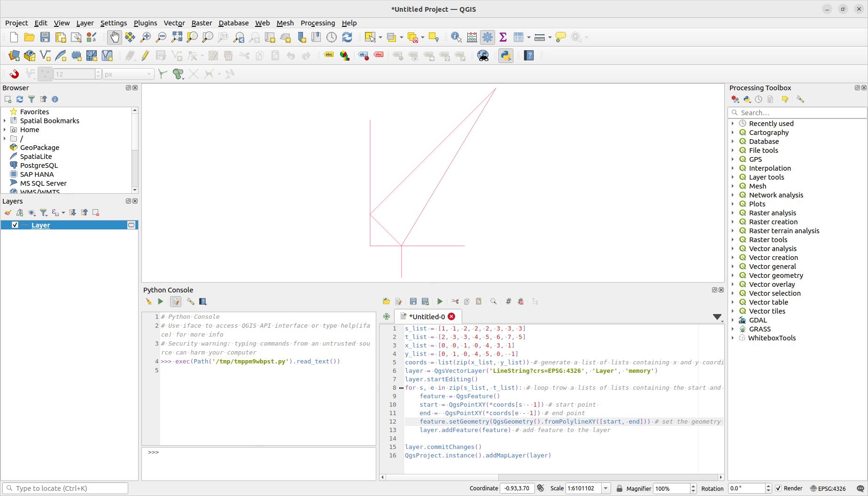Open Data Source Manager

(x=14, y=55)
